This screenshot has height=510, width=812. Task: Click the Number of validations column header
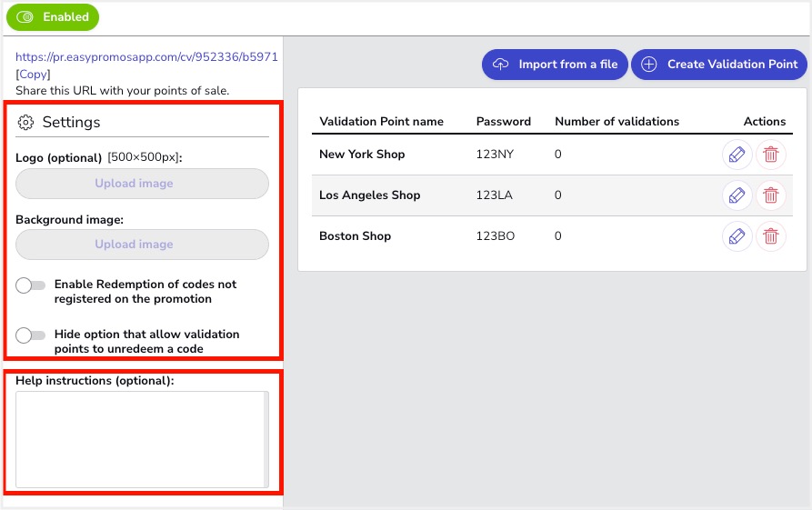point(617,121)
